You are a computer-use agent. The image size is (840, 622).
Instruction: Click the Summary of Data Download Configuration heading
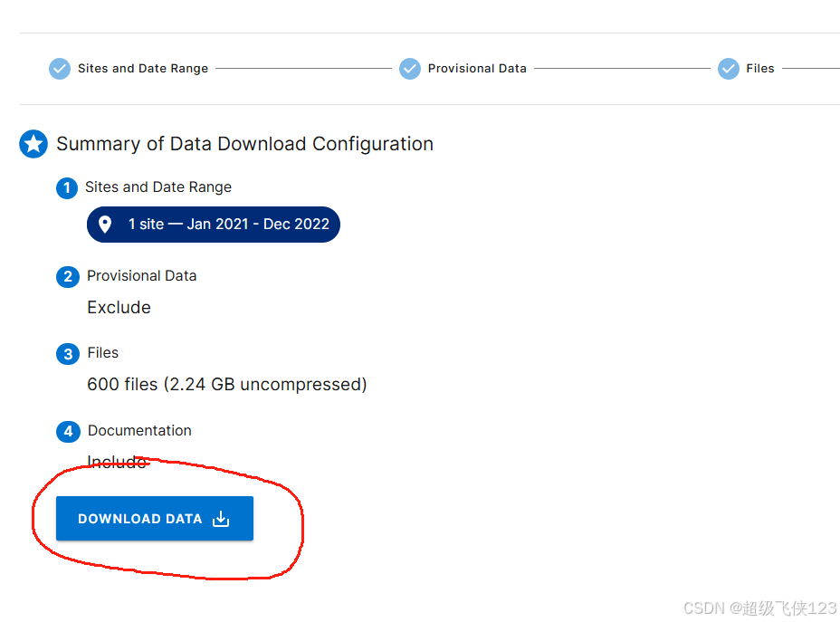click(x=244, y=144)
